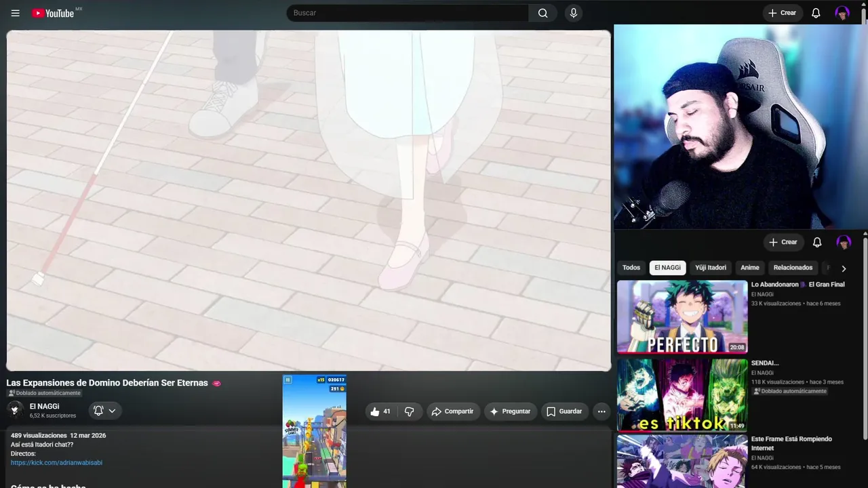Select the Relacionados filter chip
Screen dimensions: 868x488
[x=793, y=268]
